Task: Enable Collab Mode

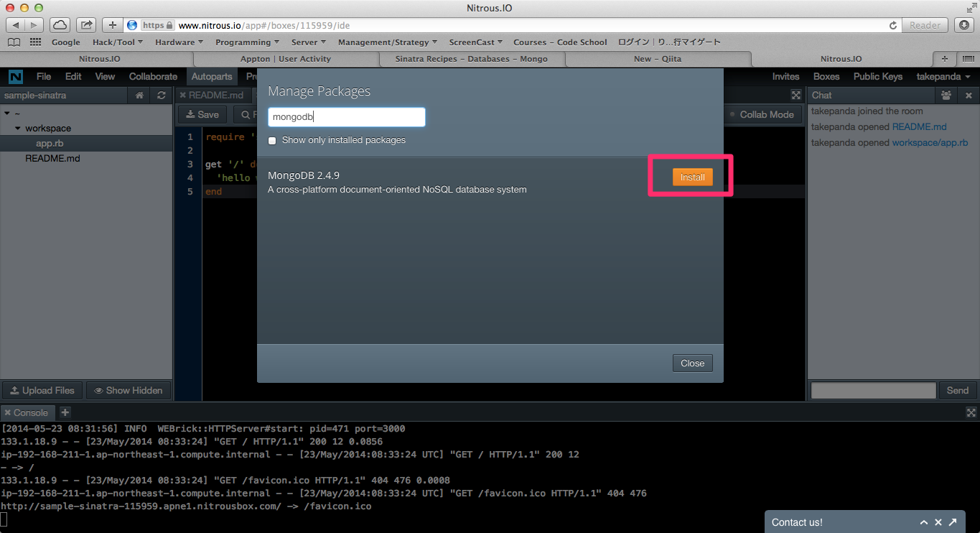Action: [x=763, y=114]
